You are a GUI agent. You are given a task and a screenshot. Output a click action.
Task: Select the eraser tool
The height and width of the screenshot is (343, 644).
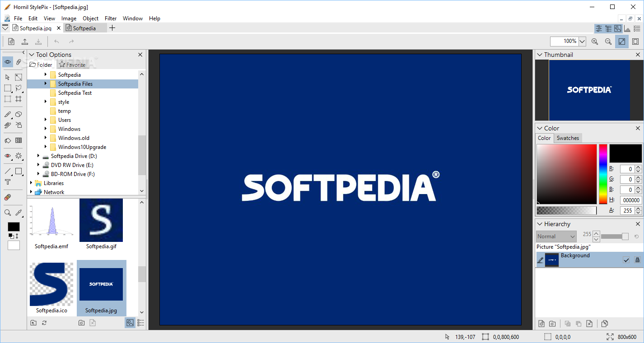(x=19, y=114)
